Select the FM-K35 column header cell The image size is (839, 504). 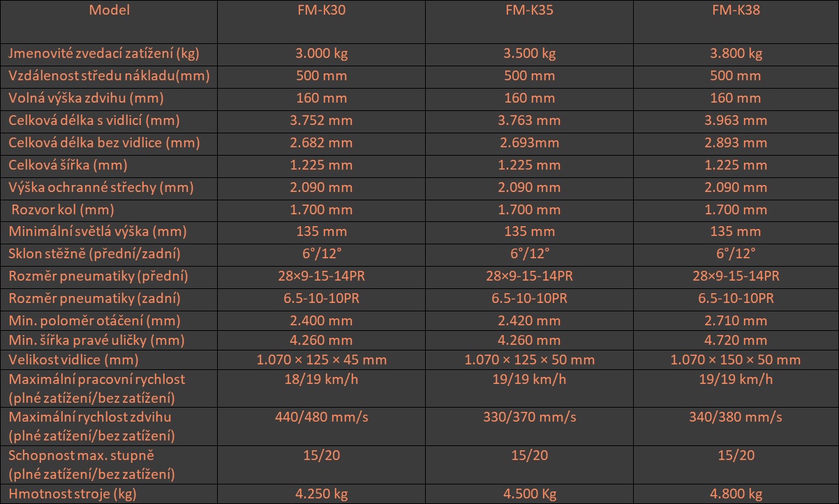pos(529,10)
